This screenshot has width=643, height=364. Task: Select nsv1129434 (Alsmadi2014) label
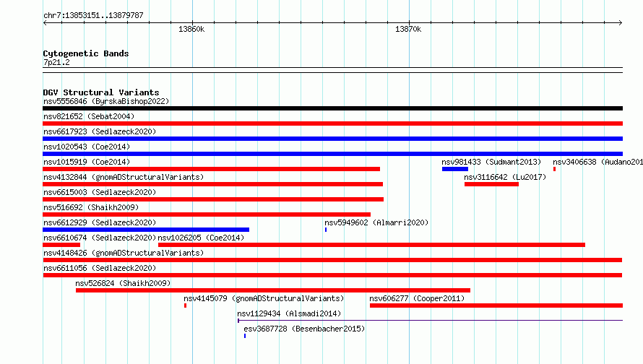(289, 313)
